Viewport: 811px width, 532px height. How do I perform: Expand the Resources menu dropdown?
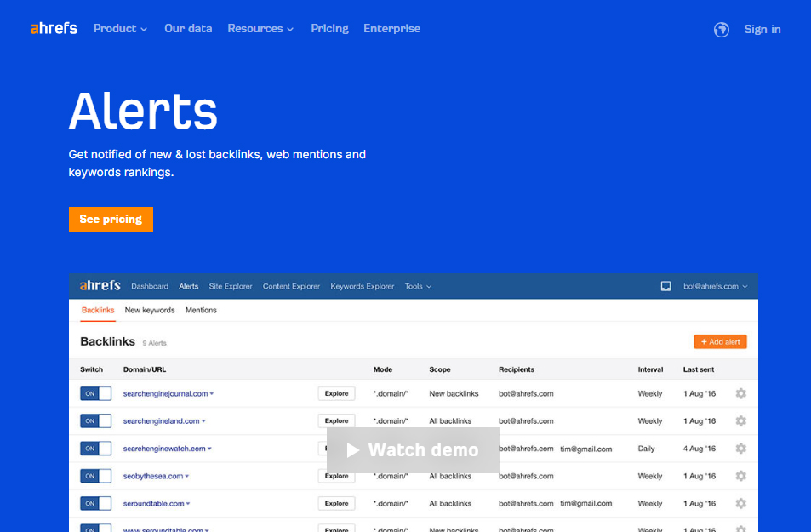(x=260, y=29)
